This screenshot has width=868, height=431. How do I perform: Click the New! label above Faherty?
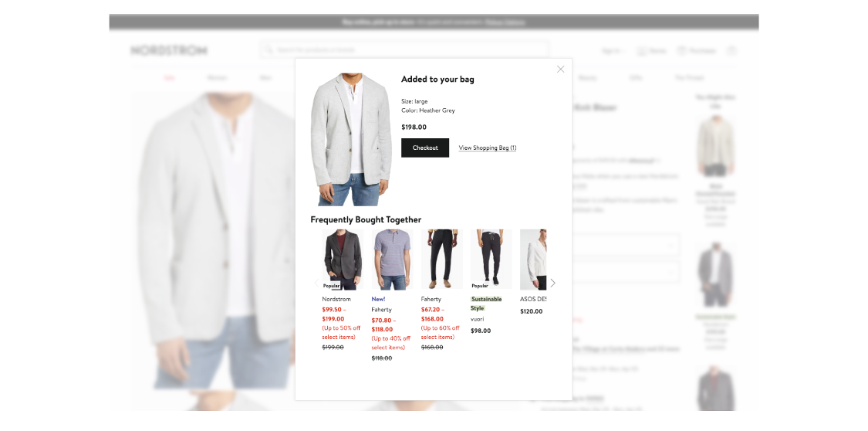pos(378,299)
